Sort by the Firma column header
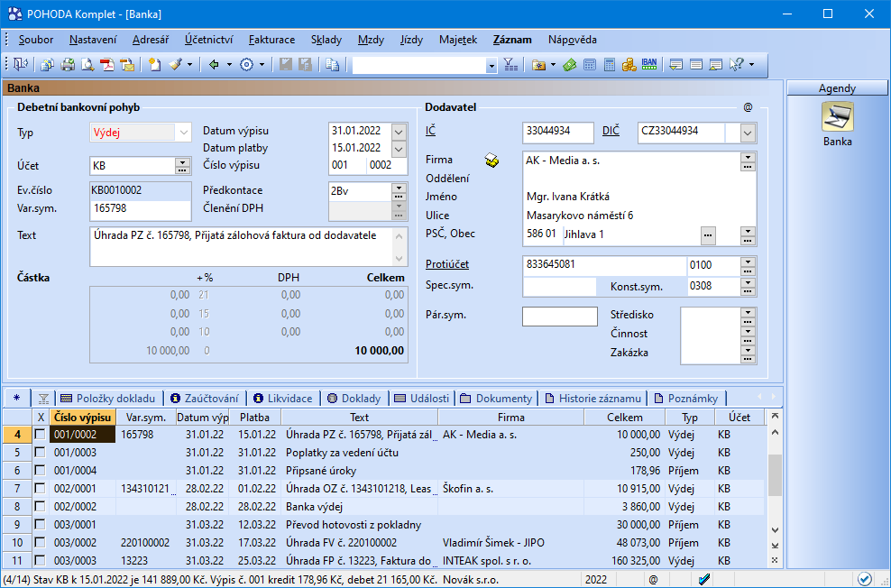Viewport: 891px width, 588px height. [510, 417]
